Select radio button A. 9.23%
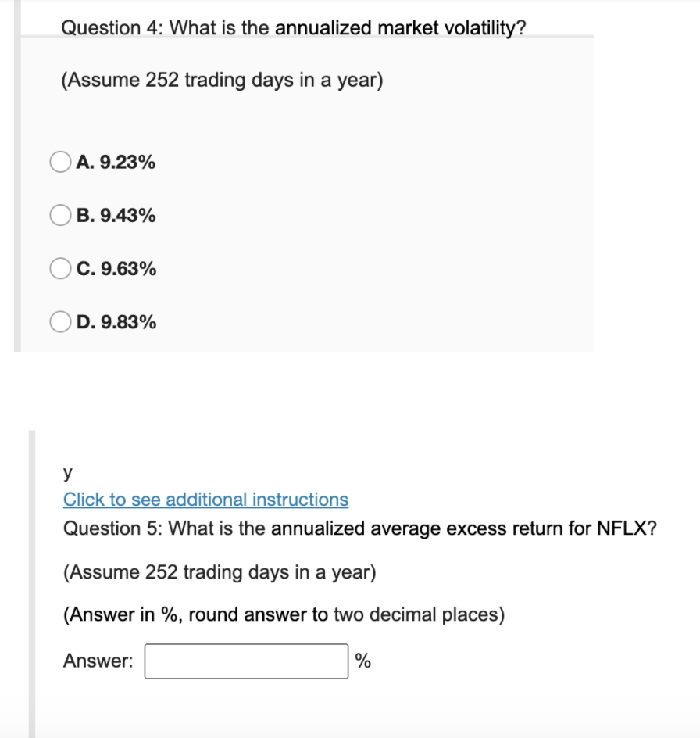Image resolution: width=700 pixels, height=738 pixels. click(59, 163)
